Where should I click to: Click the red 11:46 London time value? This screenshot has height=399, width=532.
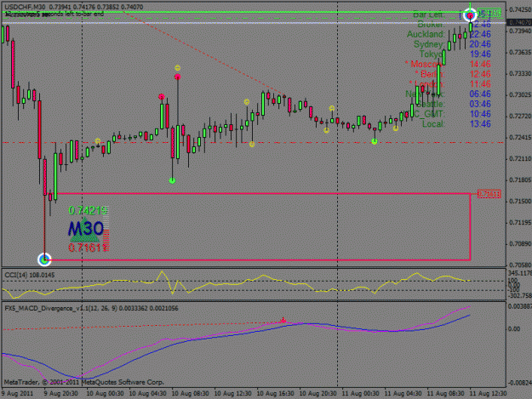480,83
